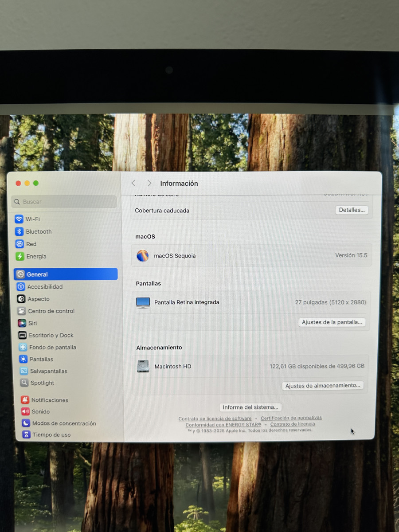This screenshot has height=532, width=399.
Task: Open Siri settings
Action: [27, 323]
